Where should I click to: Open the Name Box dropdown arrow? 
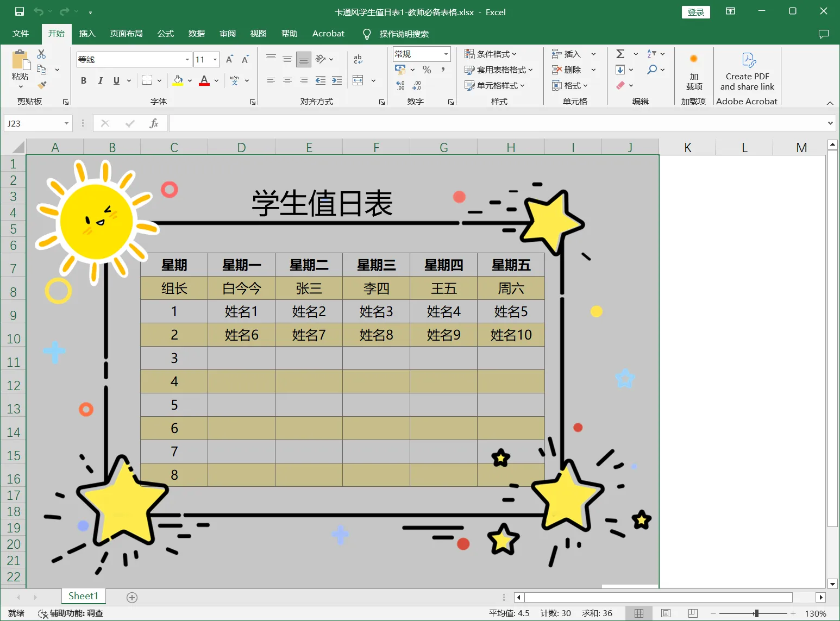(66, 123)
